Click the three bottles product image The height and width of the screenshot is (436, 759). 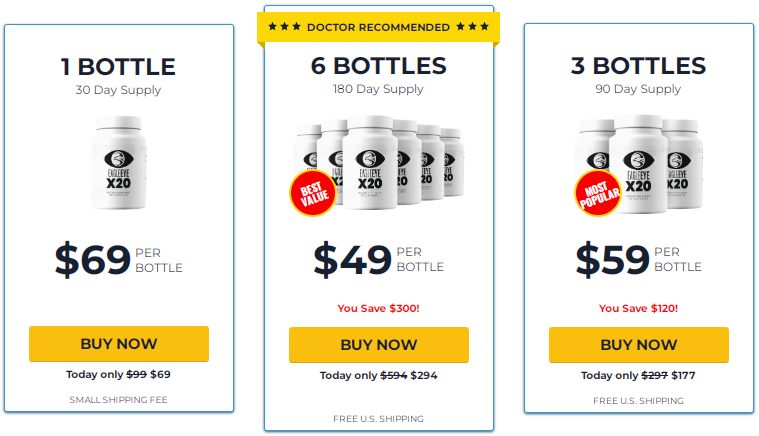638,164
